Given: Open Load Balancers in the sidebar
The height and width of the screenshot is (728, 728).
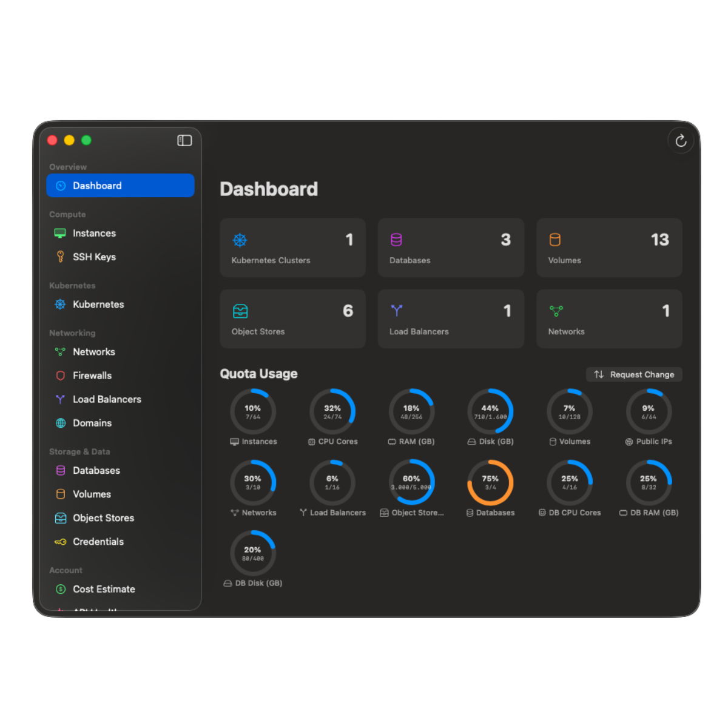Looking at the screenshot, I should [120, 399].
